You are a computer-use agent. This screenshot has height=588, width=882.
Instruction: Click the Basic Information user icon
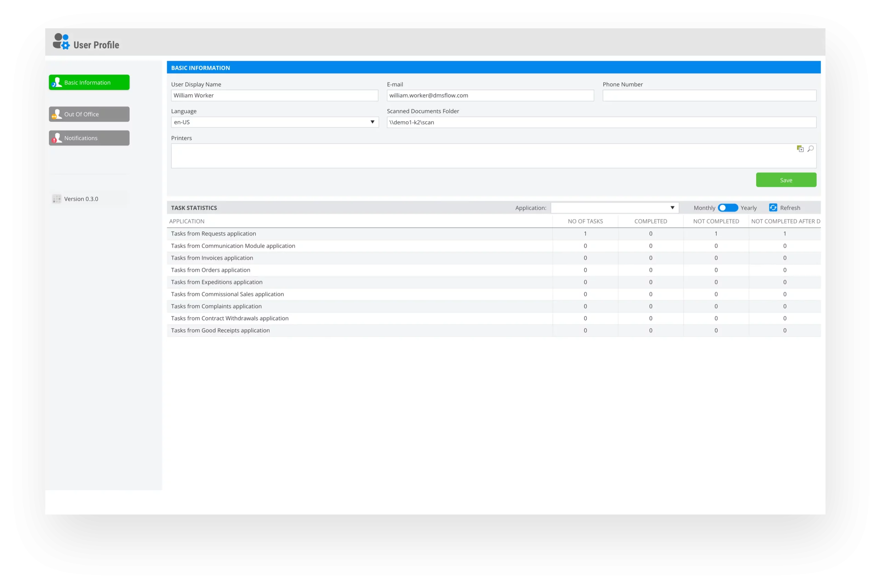click(x=57, y=83)
